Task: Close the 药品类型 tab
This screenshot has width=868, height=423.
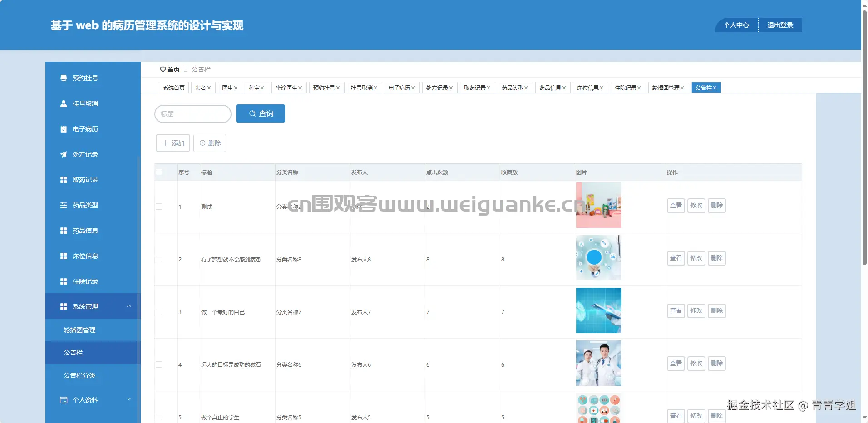Action: (x=526, y=88)
